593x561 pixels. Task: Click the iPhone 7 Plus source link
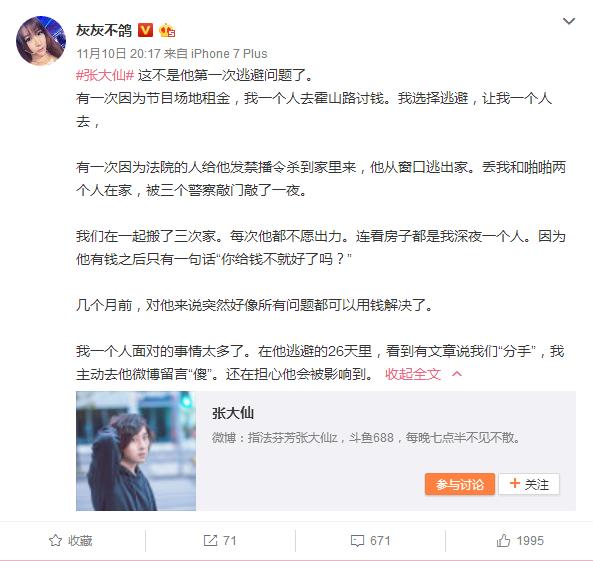(229, 54)
